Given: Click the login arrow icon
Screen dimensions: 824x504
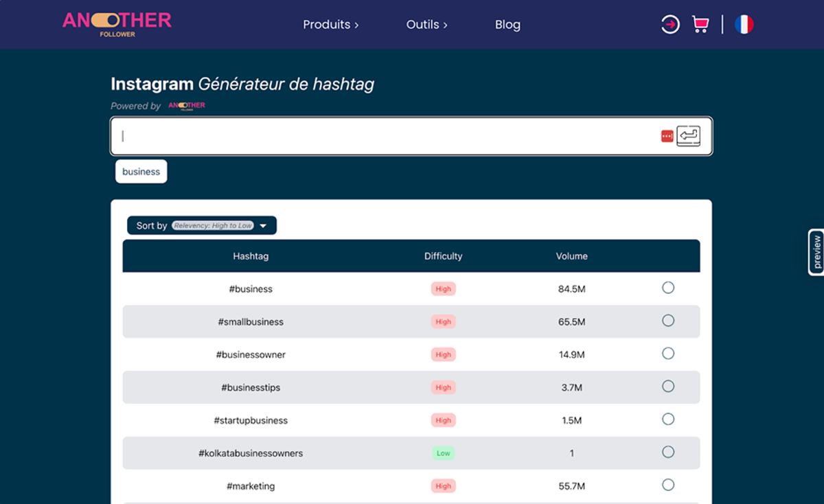Looking at the screenshot, I should pos(670,25).
